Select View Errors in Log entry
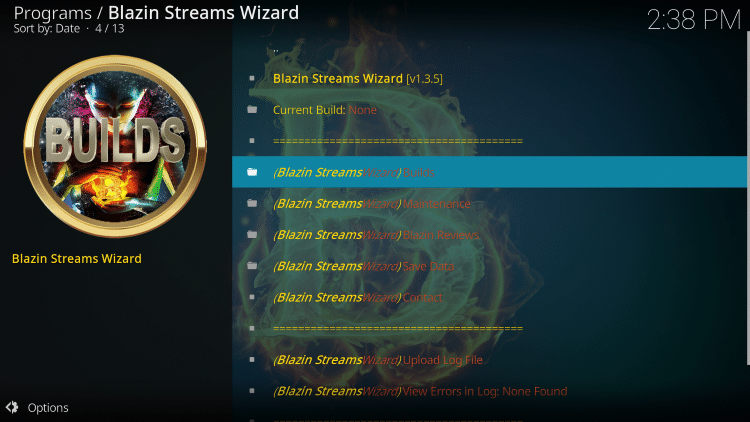Screen dimensions: 750x422 coord(489,391)
